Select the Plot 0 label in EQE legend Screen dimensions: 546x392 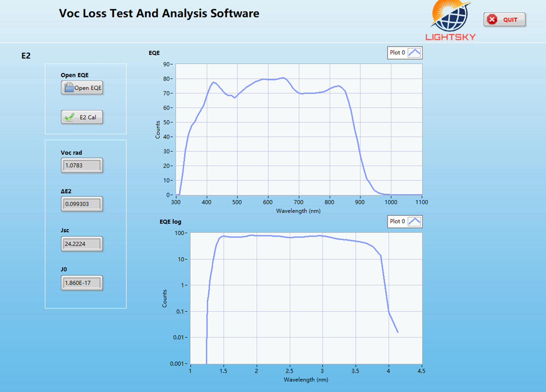(397, 53)
